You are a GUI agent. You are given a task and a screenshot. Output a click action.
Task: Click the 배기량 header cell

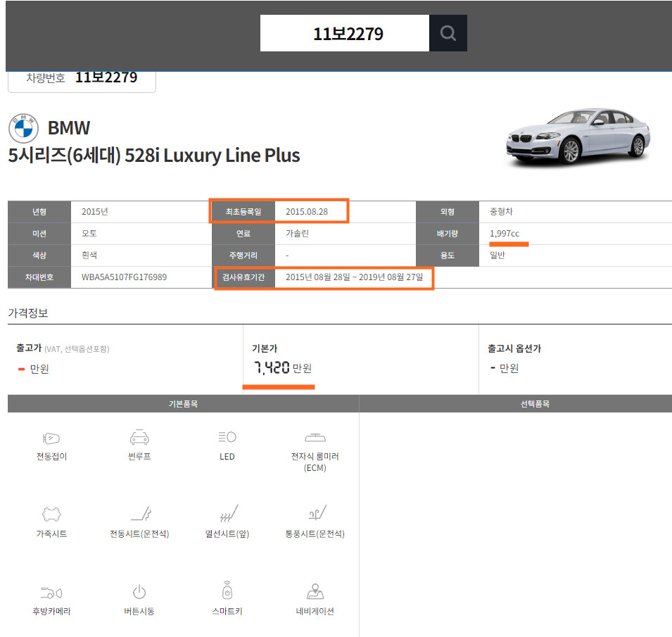click(x=448, y=234)
